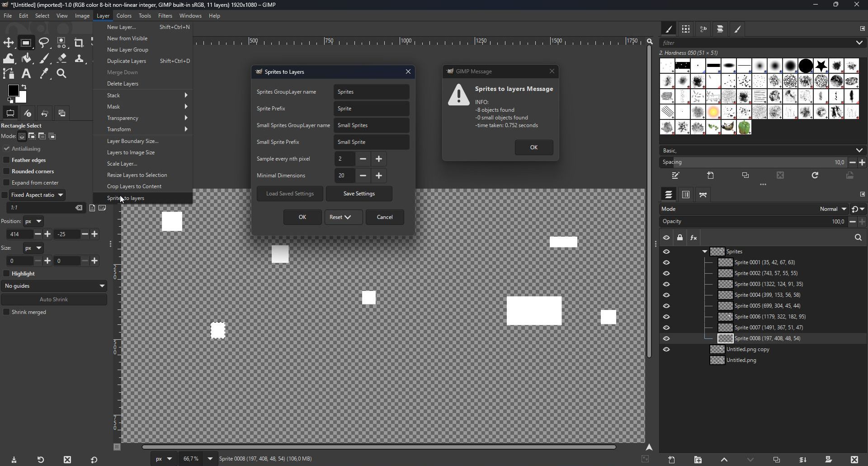Open the Filters menu

(165, 16)
